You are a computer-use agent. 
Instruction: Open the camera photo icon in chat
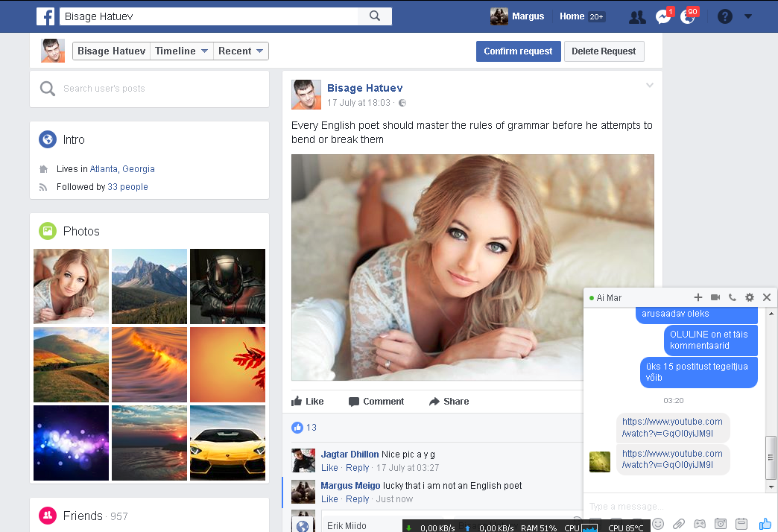click(721, 524)
